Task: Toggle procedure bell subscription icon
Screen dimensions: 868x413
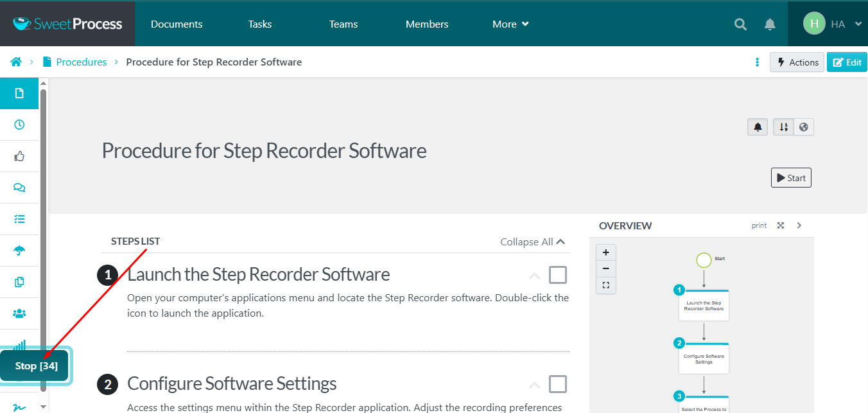Action: pos(758,127)
